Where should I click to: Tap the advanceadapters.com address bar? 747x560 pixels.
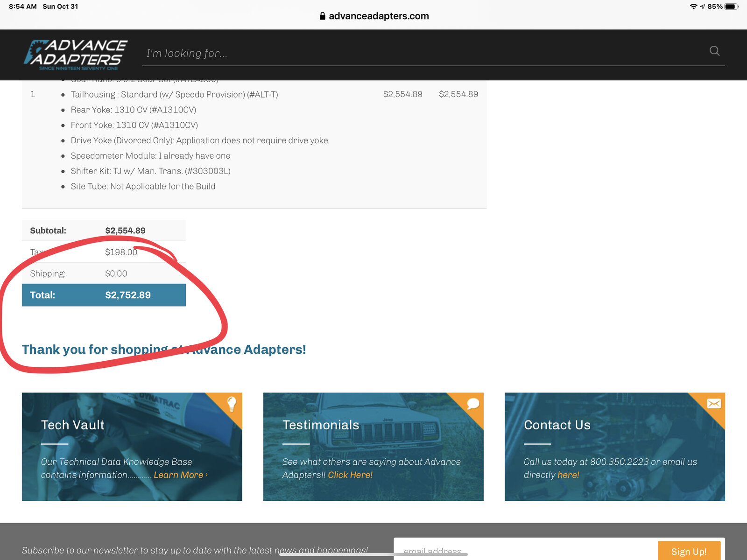(378, 16)
